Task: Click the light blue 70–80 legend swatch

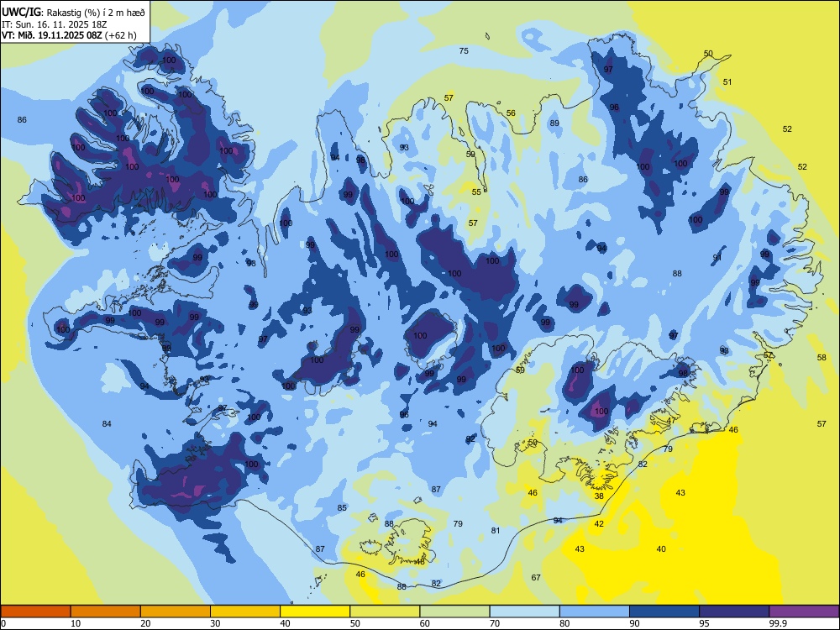Action: click(x=524, y=612)
